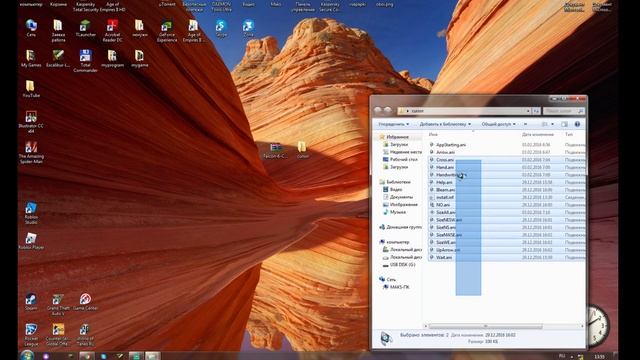
Task: Click the Explorer Forward navigation button
Action: click(388, 110)
